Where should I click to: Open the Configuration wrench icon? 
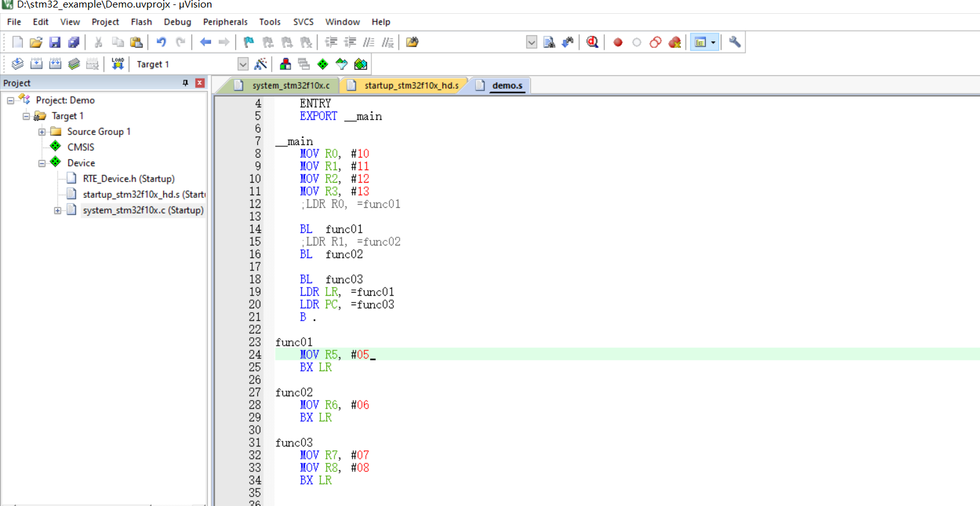[735, 42]
